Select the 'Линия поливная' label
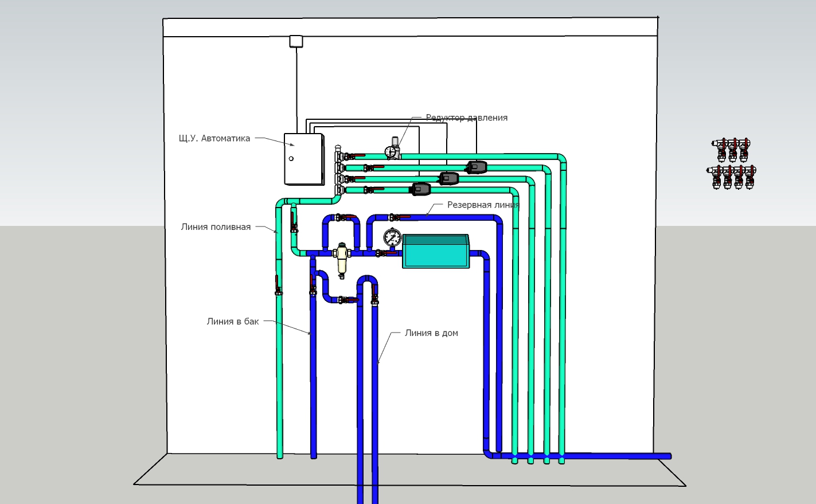Image resolution: width=816 pixels, height=504 pixels. 216,226
